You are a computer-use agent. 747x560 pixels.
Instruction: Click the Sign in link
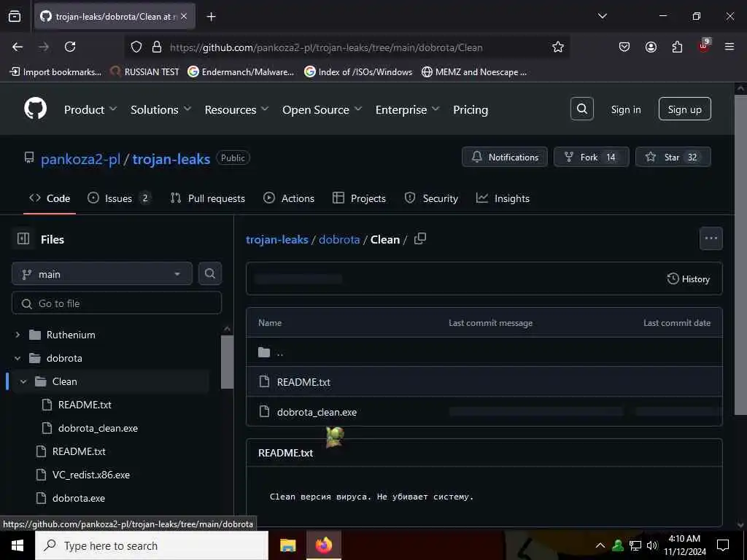click(x=625, y=109)
